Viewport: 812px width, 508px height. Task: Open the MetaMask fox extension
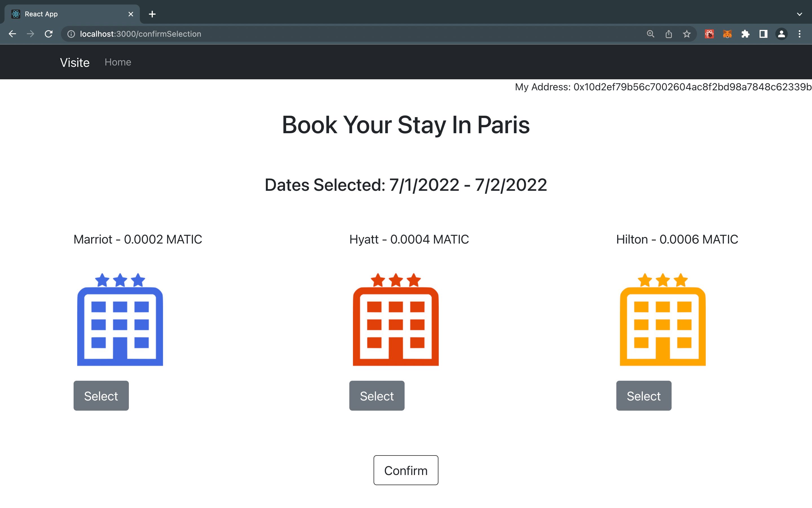727,34
